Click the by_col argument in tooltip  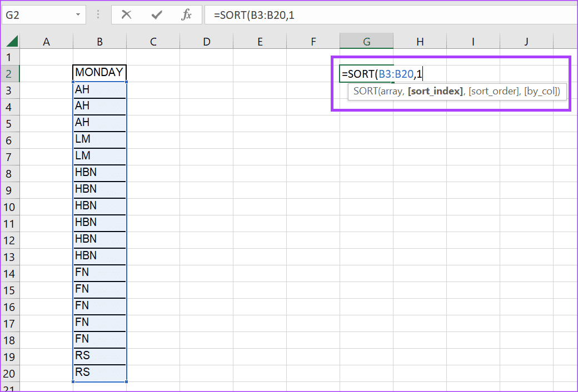[541, 92]
